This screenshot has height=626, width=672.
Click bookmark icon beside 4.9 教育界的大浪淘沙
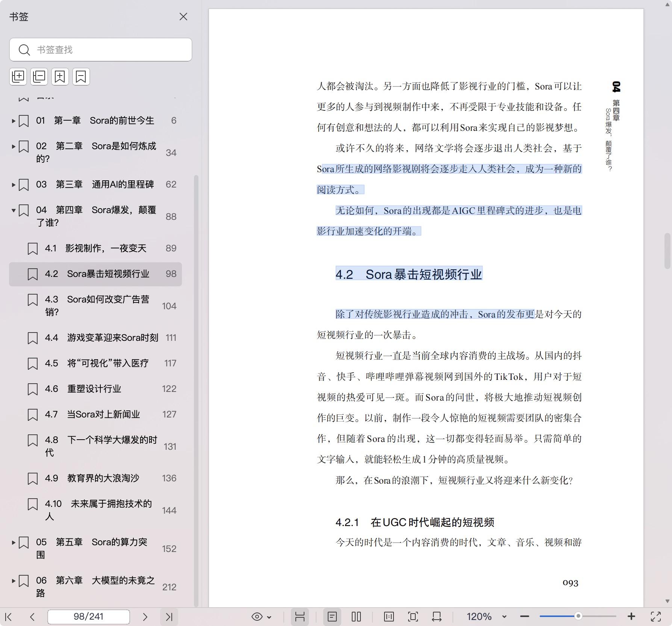33,479
